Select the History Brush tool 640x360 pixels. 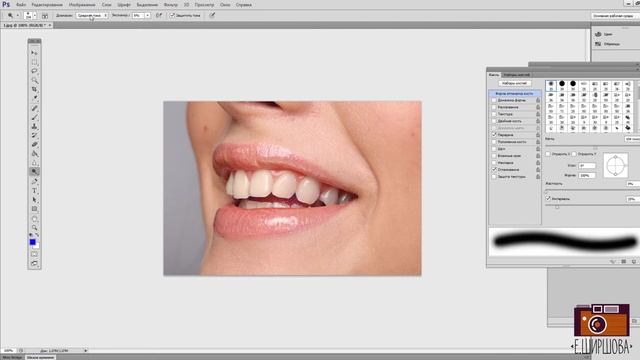pos(34,136)
